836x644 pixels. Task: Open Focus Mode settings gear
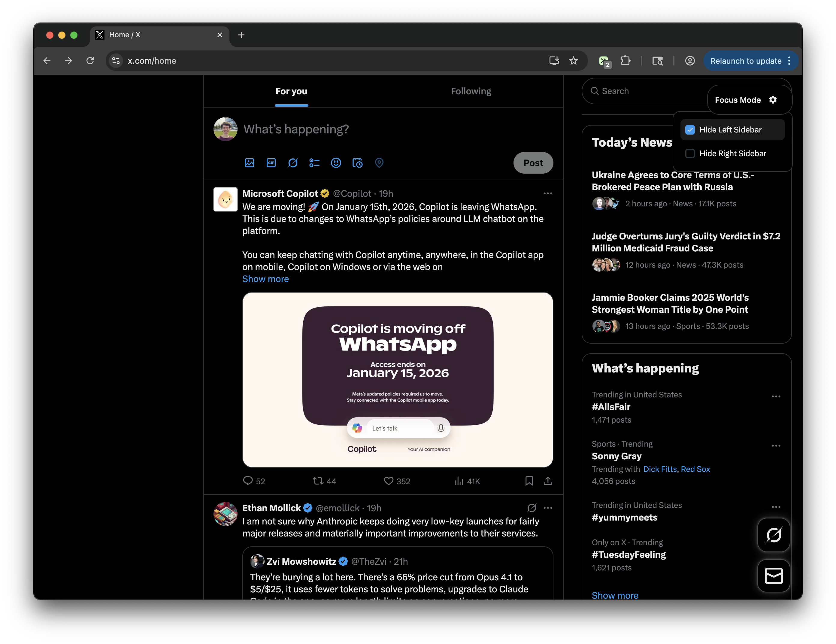pyautogui.click(x=773, y=100)
